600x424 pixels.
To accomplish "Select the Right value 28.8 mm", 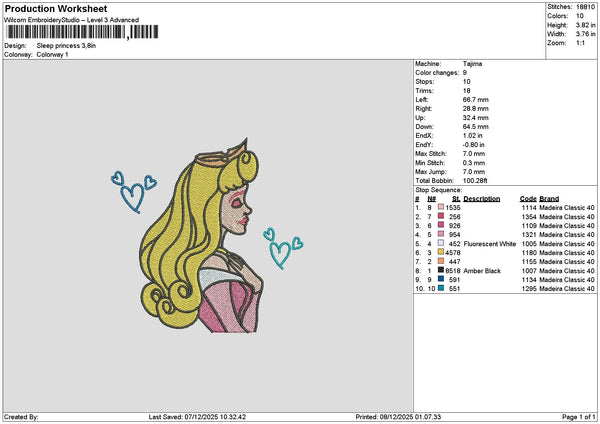I will point(476,109).
